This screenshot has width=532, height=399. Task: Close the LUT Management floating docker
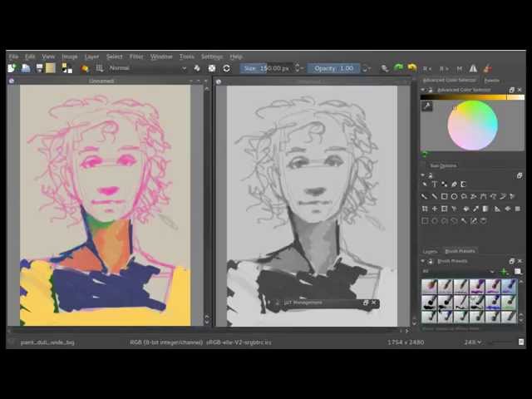[x=373, y=303]
